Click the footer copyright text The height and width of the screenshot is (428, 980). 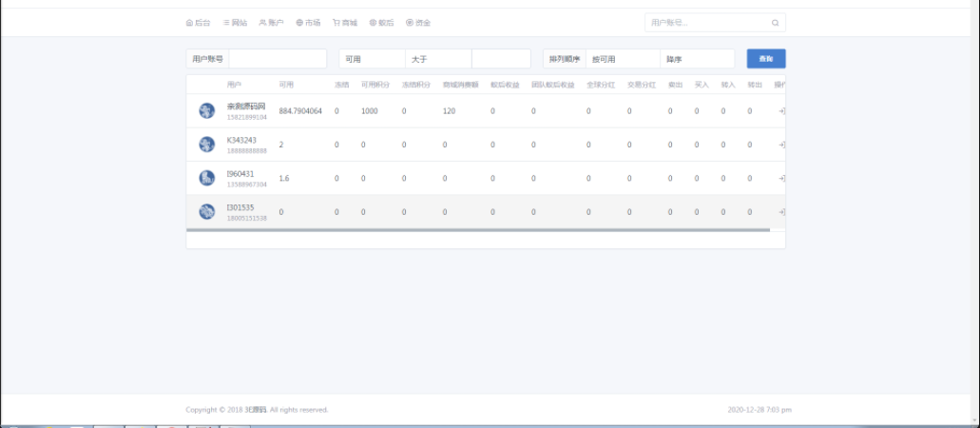257,410
